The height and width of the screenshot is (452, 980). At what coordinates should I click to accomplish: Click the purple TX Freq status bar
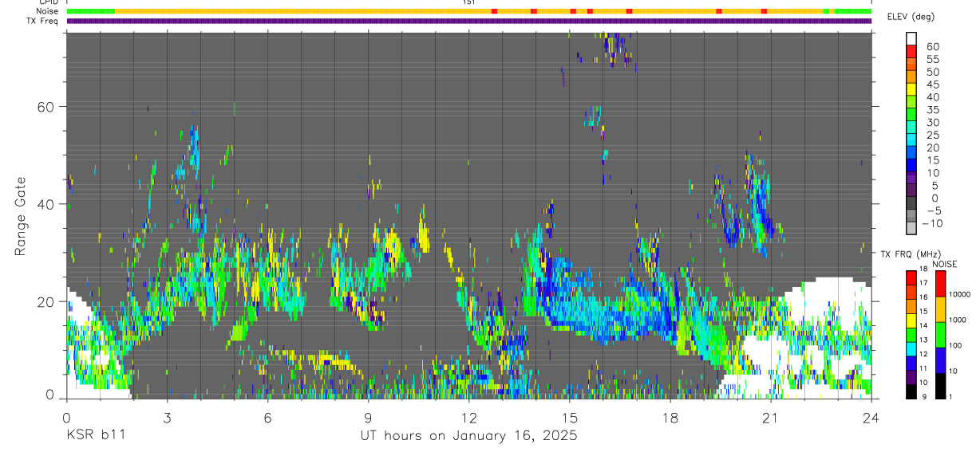(x=469, y=21)
